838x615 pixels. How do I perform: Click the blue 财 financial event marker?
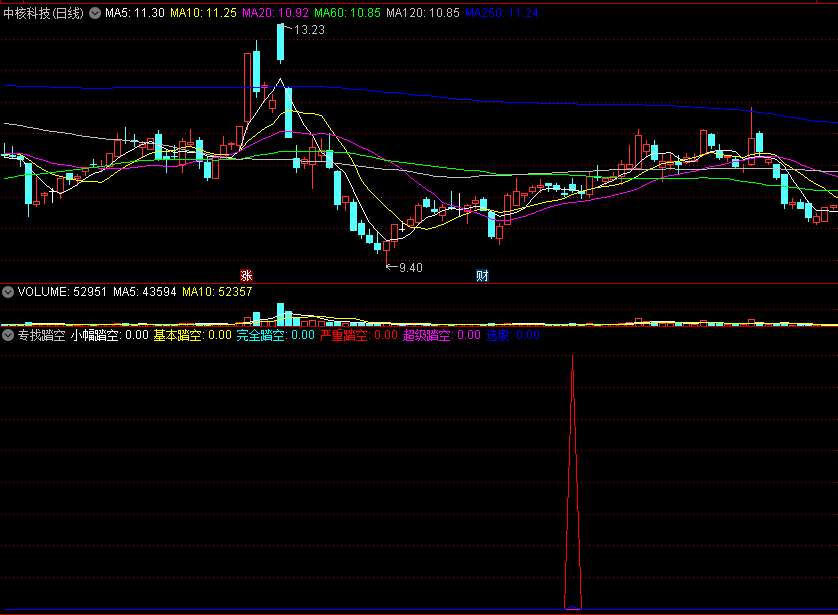[482, 276]
